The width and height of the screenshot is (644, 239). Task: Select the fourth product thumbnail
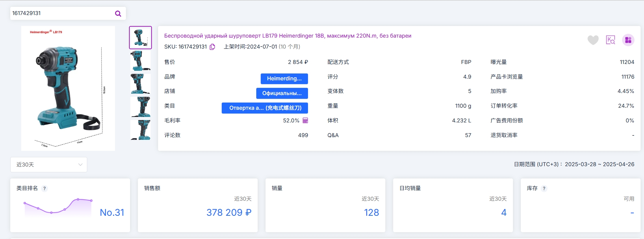point(140,107)
